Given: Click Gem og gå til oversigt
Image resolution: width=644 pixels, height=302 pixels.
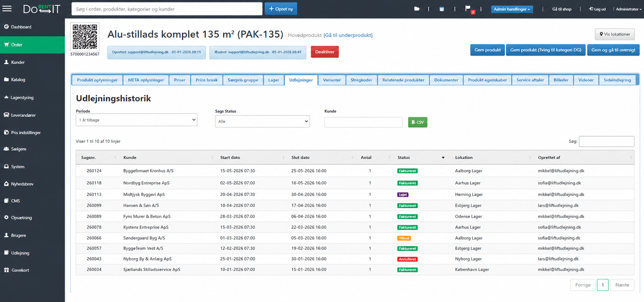Looking at the screenshot, I should click(x=613, y=50).
